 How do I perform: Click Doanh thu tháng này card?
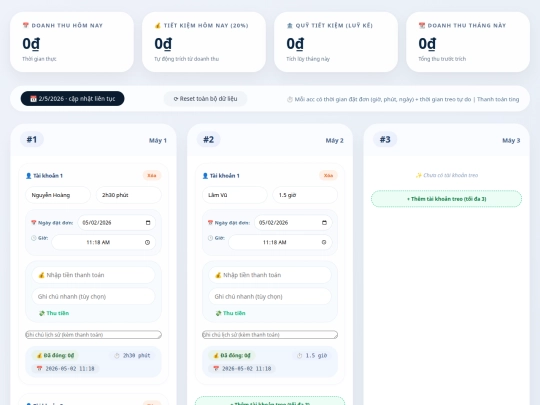tap(468, 42)
